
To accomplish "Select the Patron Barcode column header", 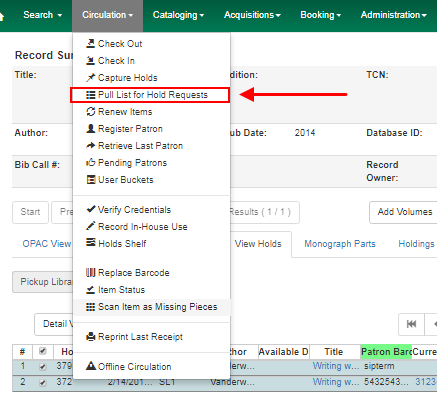I will (386, 352).
